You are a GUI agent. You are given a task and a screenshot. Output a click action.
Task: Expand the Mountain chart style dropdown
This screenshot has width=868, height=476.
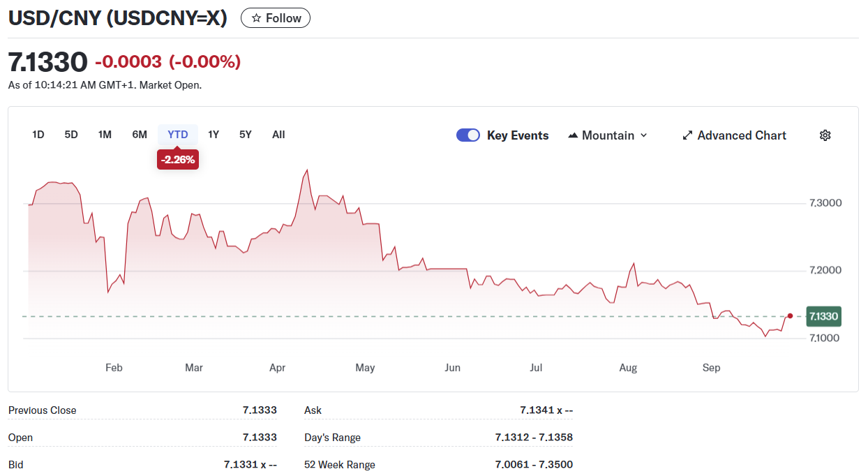point(643,135)
